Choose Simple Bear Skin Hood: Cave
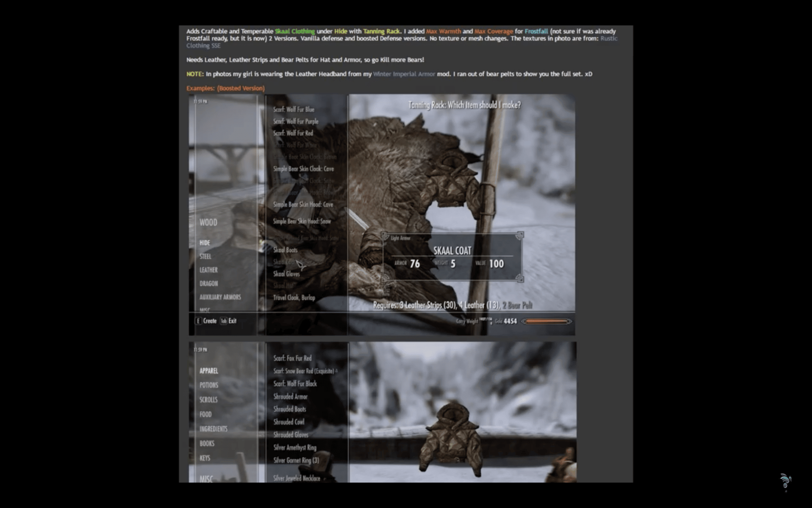812x508 pixels. pos(303,205)
